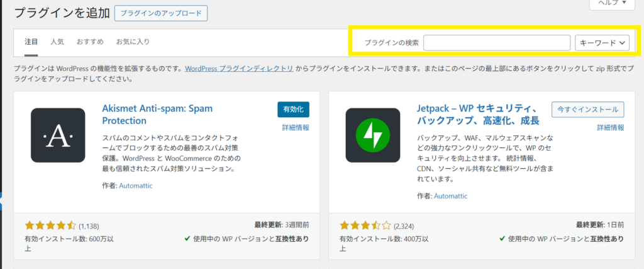This screenshot has width=644, height=269.
Task: Open the Jetpack – WP セキュリティ title link
Action: click(x=478, y=115)
